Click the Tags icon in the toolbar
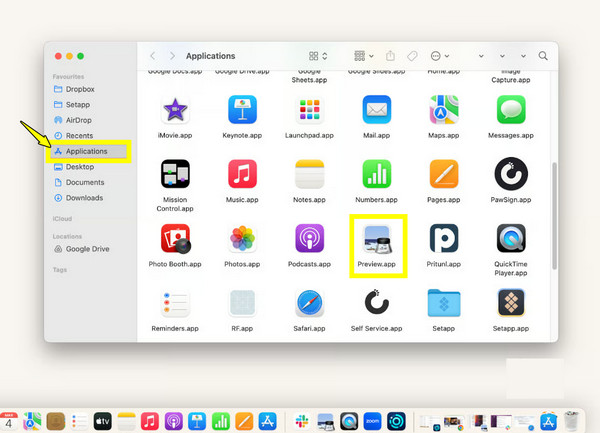 [x=412, y=56]
